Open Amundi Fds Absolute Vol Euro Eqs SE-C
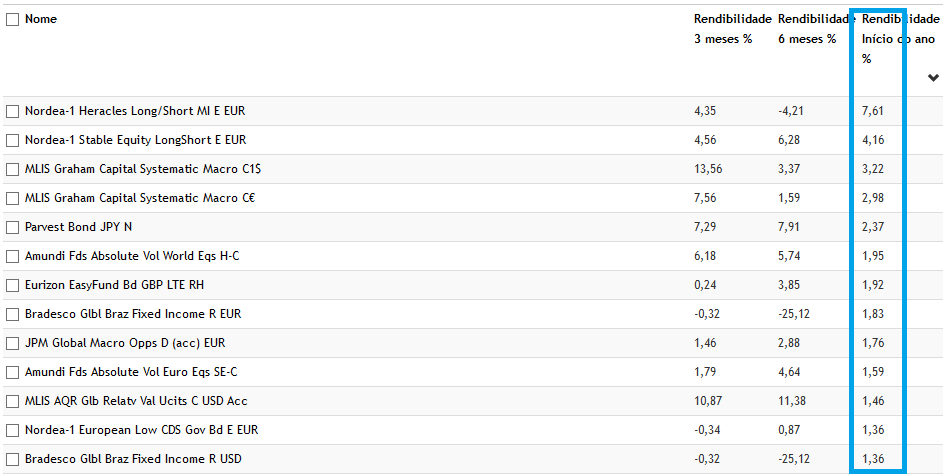Screen dimensions: 948x475 coord(131,372)
